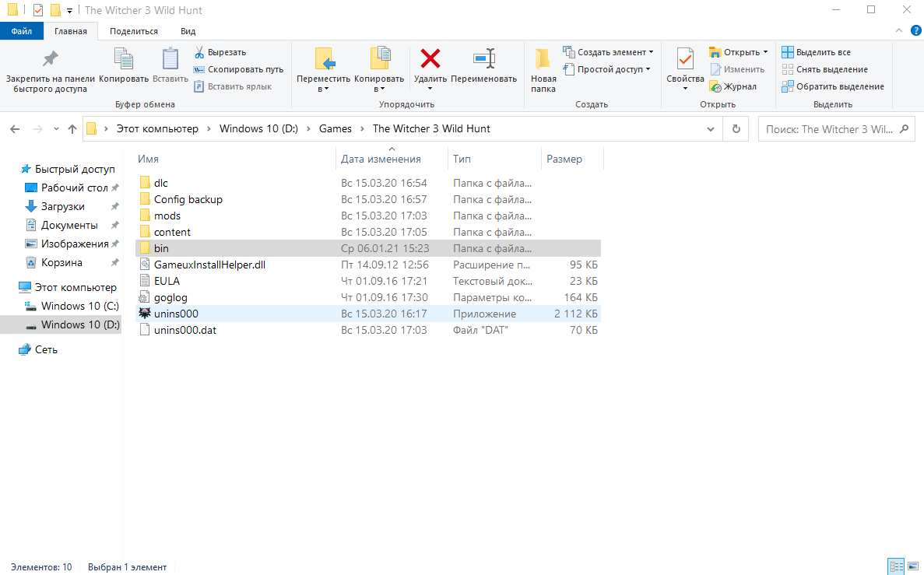Click Вставить ярлык (paste shortcut)
Screen dimensions: 924x575
233,86
